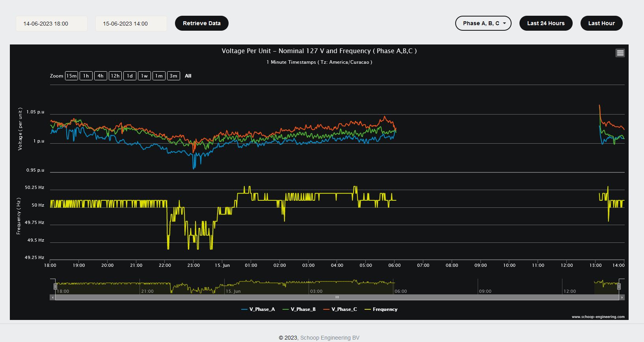Open the chart hamburger context menu
644x342 pixels.
[x=620, y=53]
